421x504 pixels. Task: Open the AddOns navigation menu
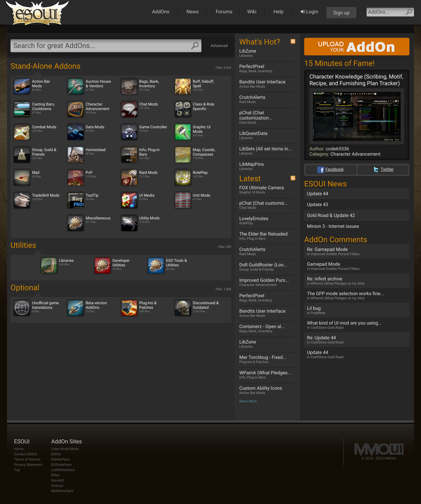click(x=160, y=12)
